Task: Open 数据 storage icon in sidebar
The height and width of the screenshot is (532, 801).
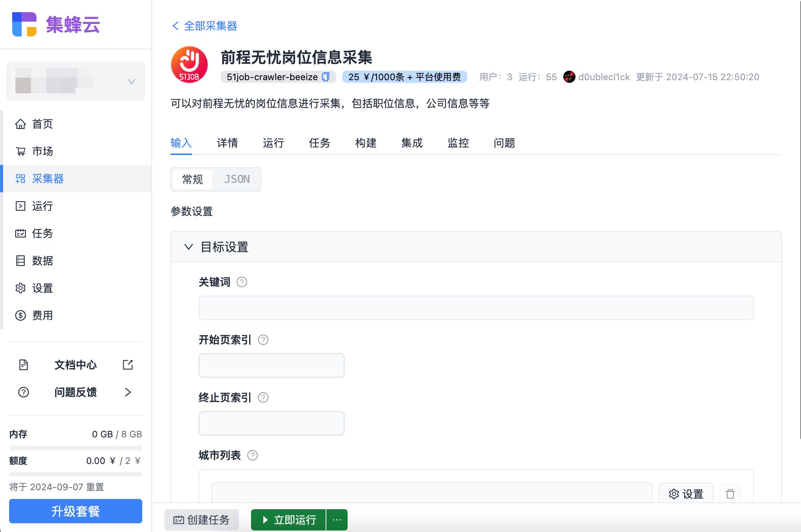Action: (x=21, y=261)
